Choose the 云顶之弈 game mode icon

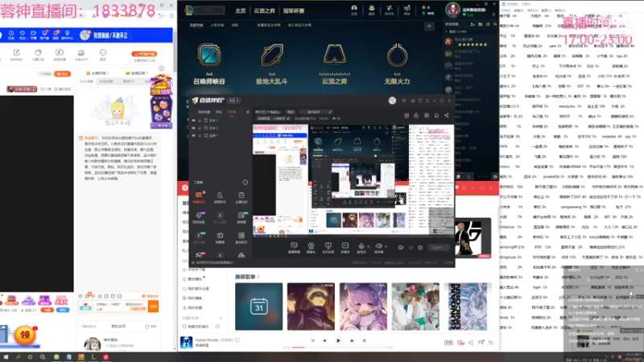tap(334, 55)
